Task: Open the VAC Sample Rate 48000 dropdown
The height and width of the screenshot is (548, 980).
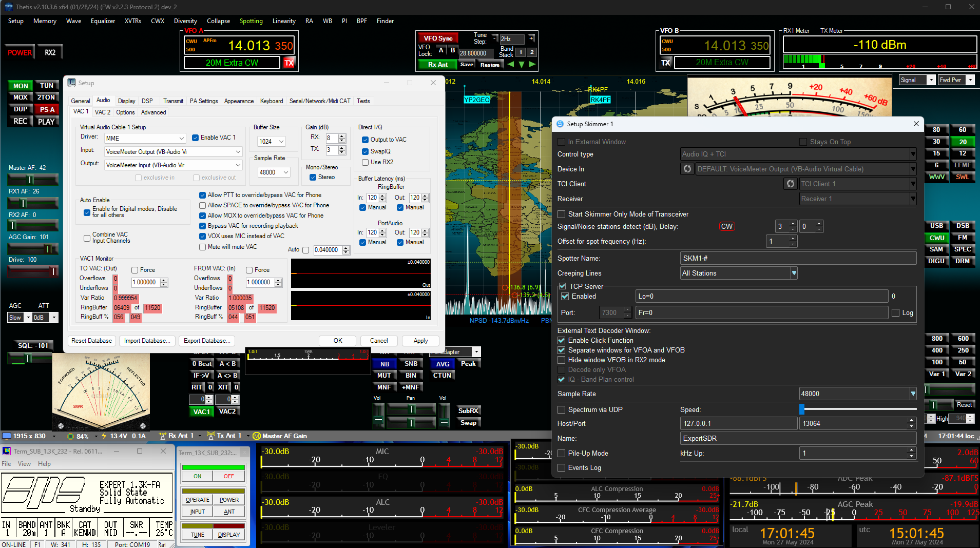Action: [x=274, y=172]
